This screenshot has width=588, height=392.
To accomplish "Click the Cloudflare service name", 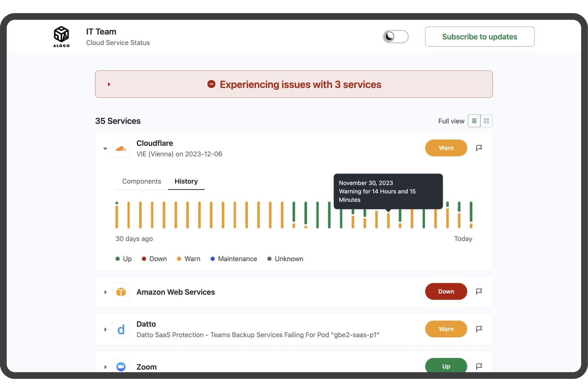I will tap(155, 143).
